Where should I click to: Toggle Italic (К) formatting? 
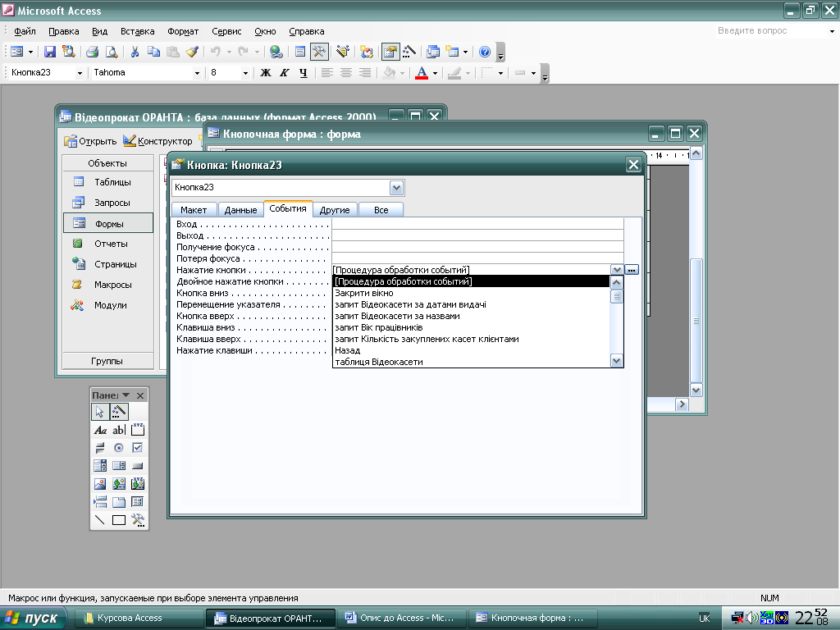pos(285,73)
